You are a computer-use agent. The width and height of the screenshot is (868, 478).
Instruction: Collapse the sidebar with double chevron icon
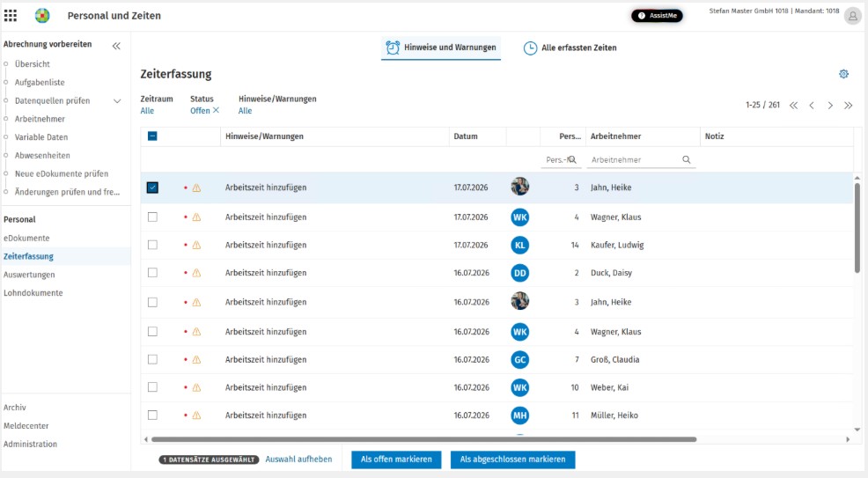tap(116, 46)
